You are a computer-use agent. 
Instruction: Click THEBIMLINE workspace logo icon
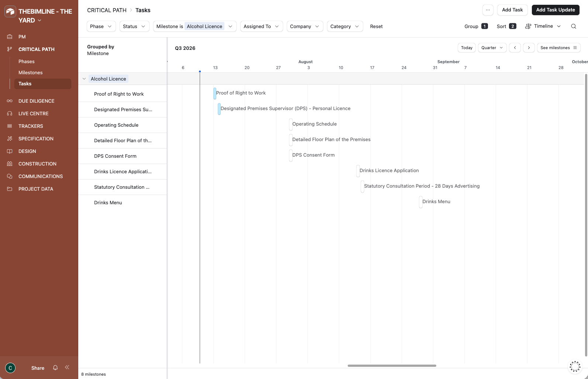(10, 11)
